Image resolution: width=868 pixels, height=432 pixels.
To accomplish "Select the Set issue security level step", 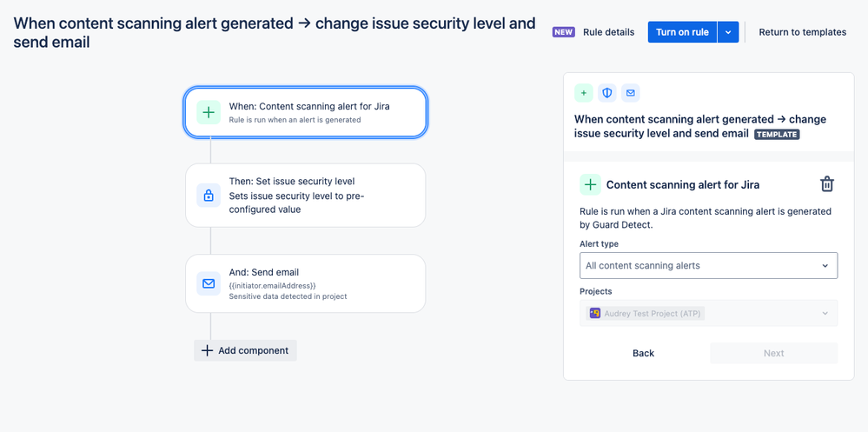I will 306,195.
